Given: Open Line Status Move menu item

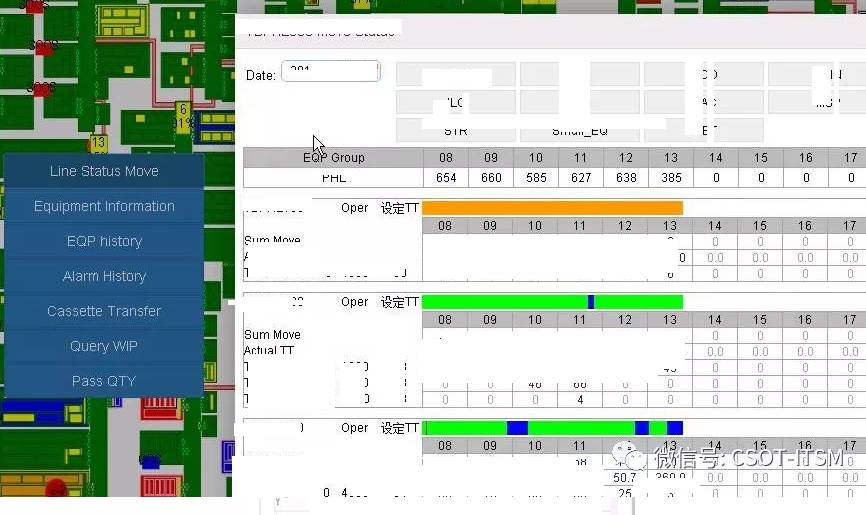Looking at the screenshot, I should (x=104, y=171).
